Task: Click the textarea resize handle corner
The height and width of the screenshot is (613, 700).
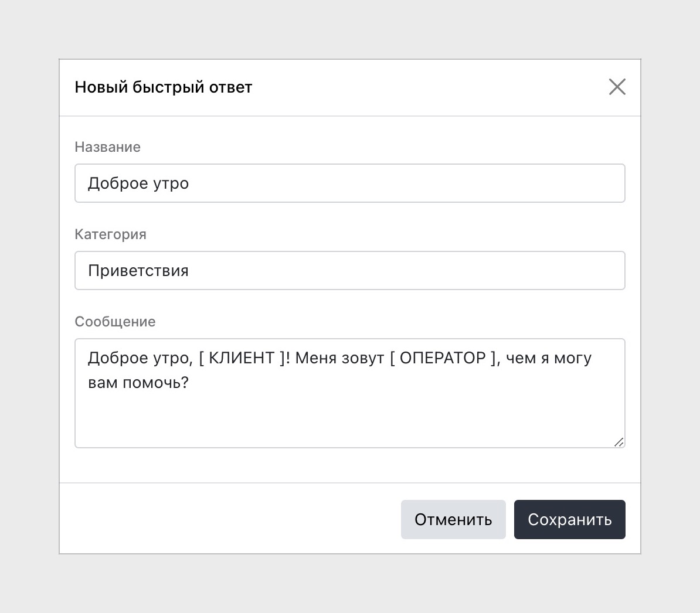Action: click(x=619, y=442)
